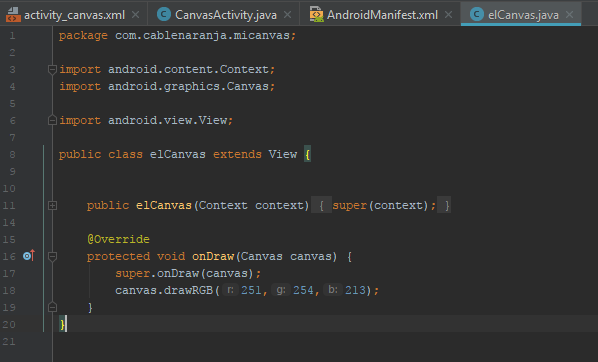The height and width of the screenshot is (362, 598).
Task: Click the class icon on the CanvasActivity.java tab
Action: tap(164, 14)
